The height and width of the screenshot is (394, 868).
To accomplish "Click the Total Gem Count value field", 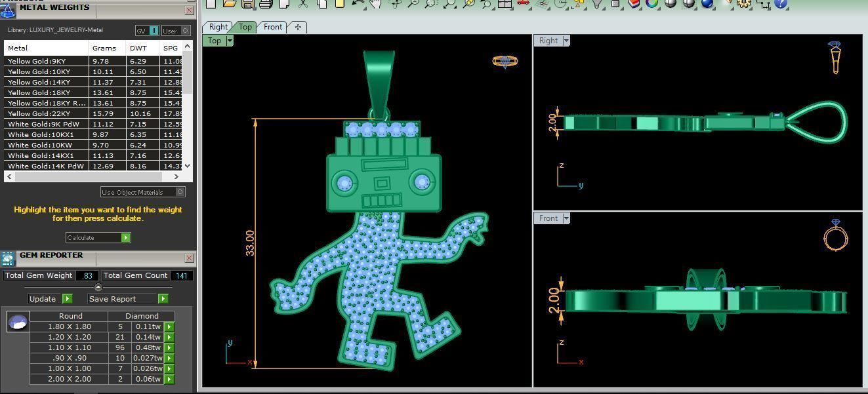I will (x=182, y=275).
